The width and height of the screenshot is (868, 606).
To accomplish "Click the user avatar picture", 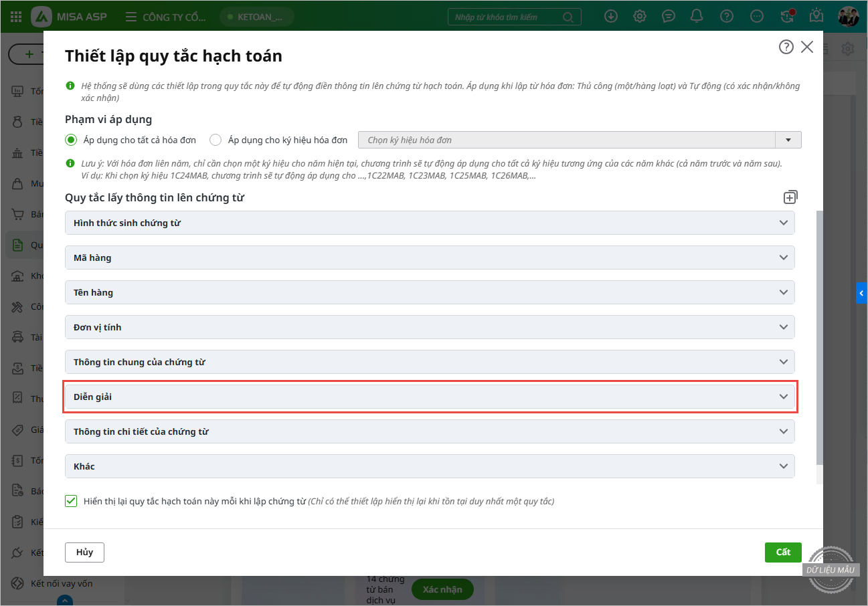I will (848, 16).
